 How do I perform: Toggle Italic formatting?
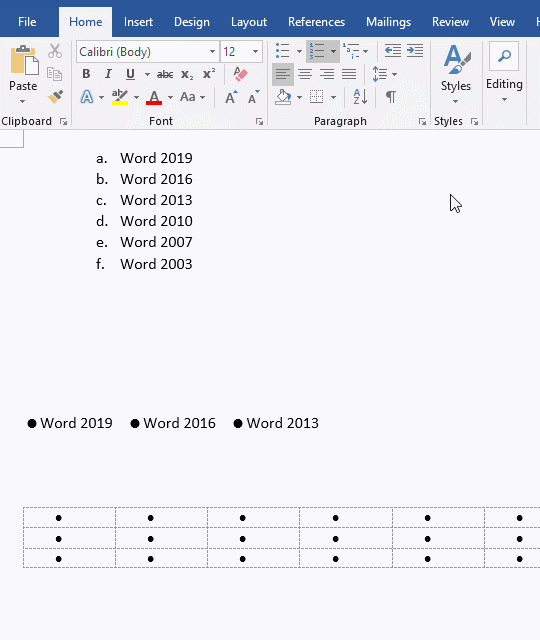click(108, 74)
